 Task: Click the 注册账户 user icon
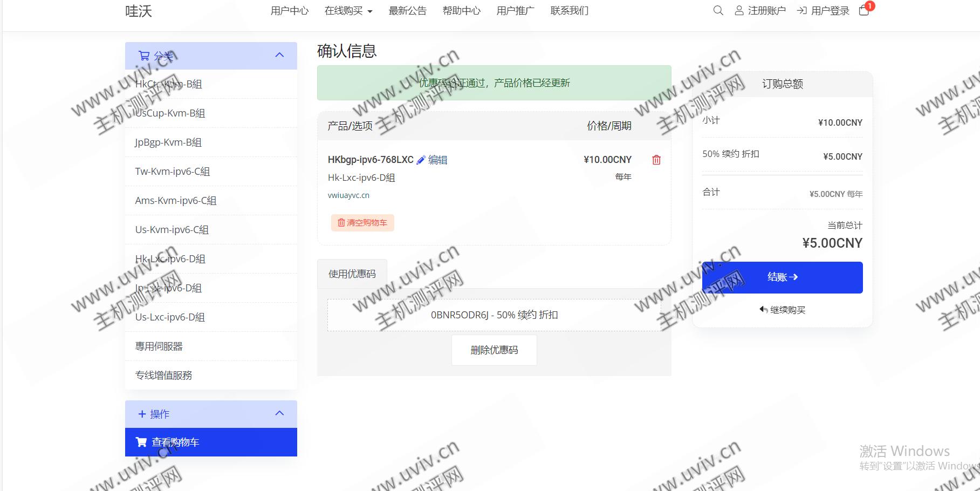(739, 10)
